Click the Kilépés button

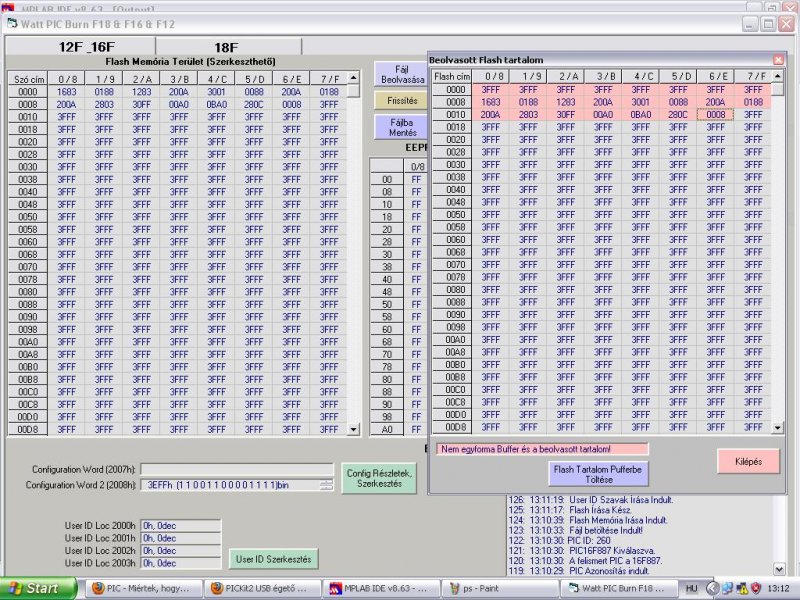click(x=748, y=461)
